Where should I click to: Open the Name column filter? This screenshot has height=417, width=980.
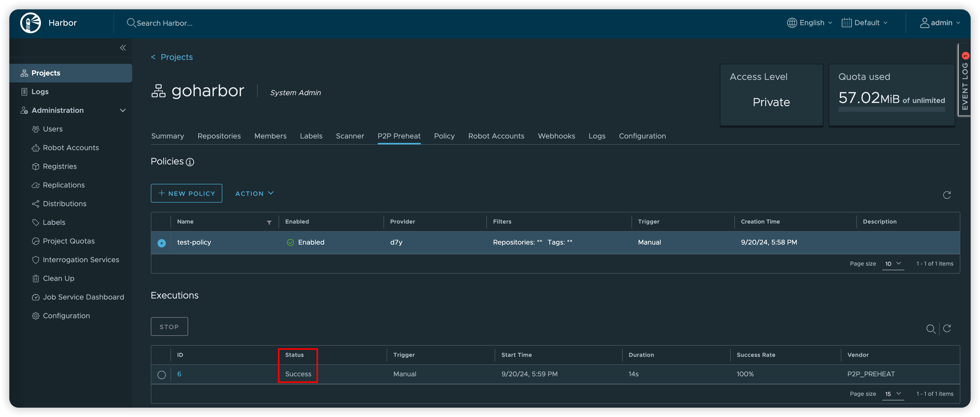pos(269,222)
